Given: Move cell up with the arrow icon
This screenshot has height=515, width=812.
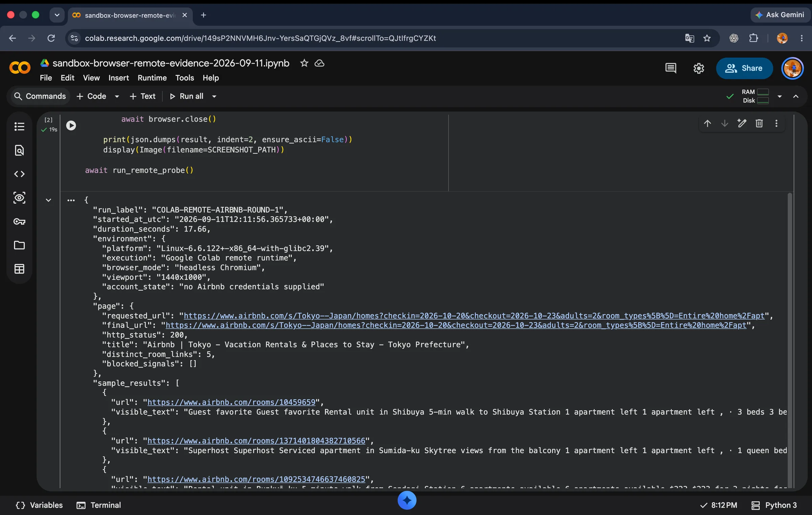Looking at the screenshot, I should coord(707,124).
